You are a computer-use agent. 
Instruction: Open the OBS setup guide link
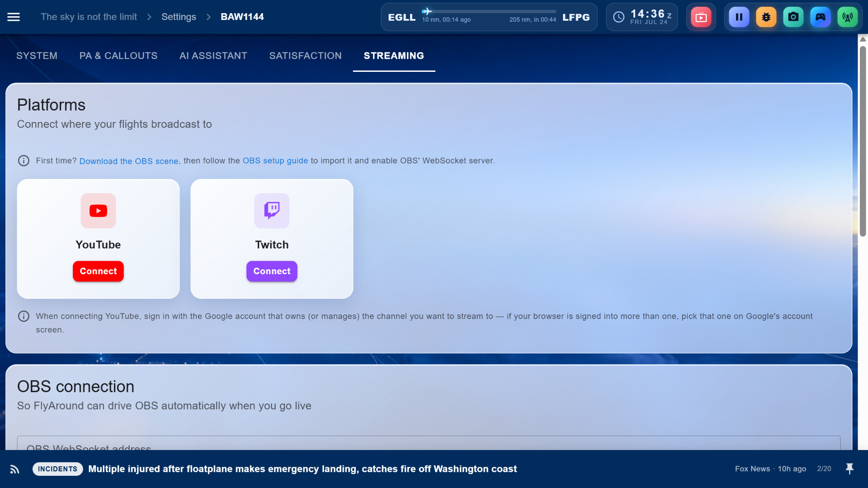point(275,161)
